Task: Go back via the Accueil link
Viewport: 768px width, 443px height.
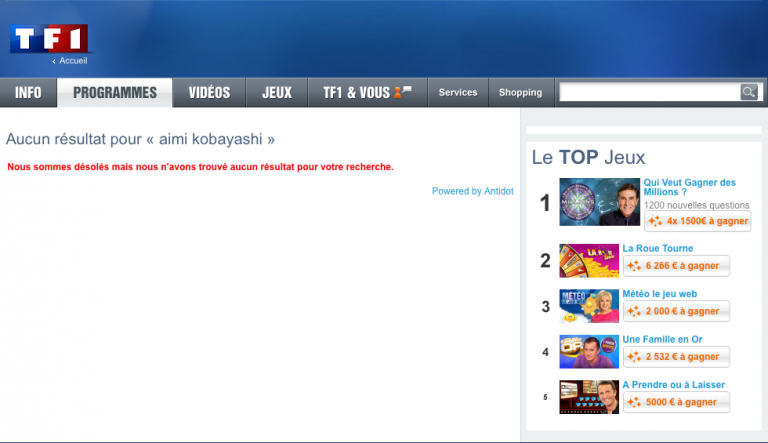Action: (x=70, y=61)
